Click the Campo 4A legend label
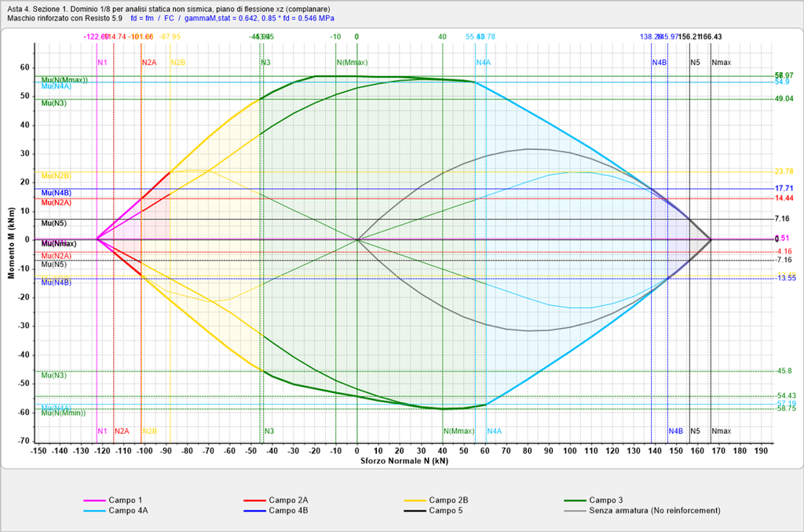Viewport: 804px width, 532px height. 128,511
